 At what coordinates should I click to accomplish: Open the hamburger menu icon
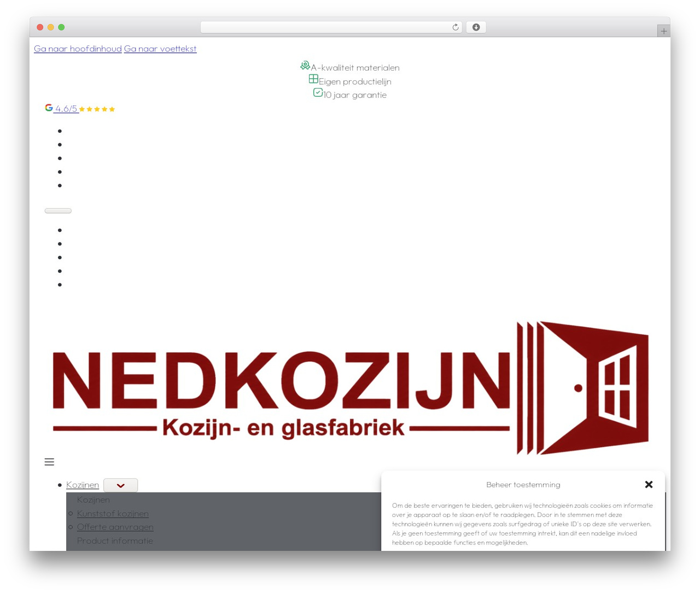(49, 462)
